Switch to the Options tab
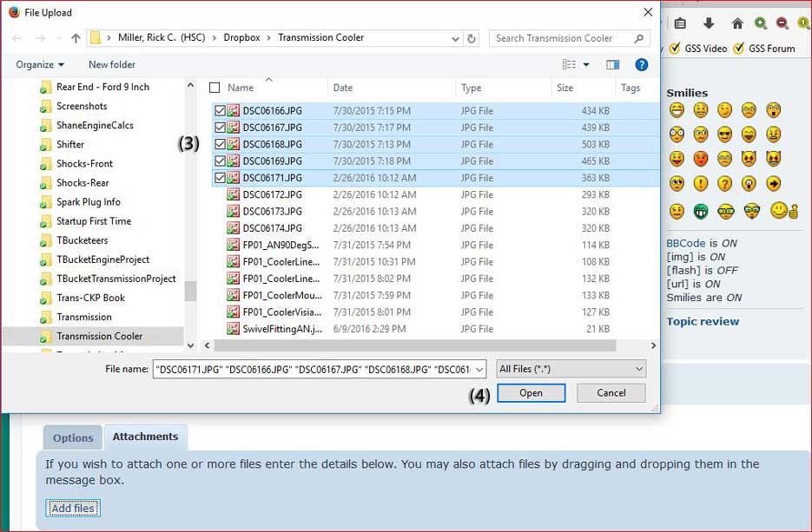The height and width of the screenshot is (532, 812). click(73, 437)
